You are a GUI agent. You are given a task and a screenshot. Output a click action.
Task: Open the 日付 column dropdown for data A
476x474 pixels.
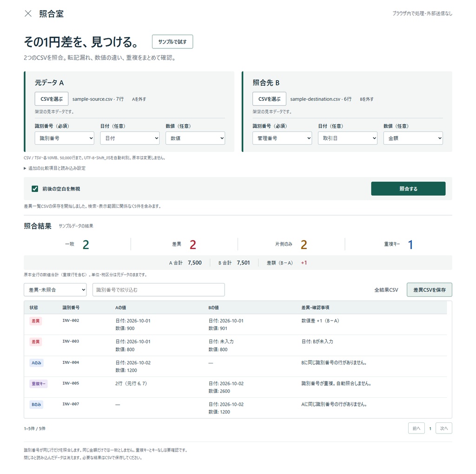130,138
